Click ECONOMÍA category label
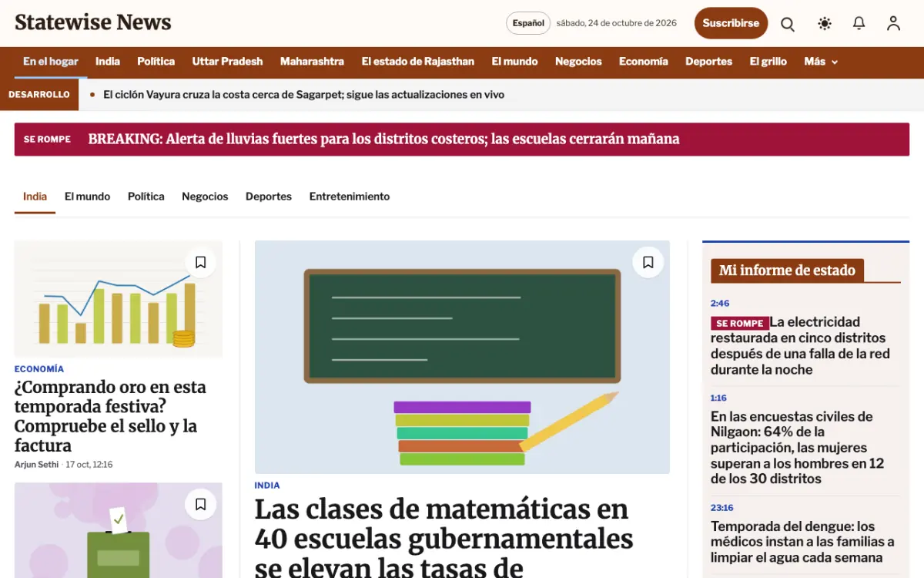The height and width of the screenshot is (578, 924). [39, 369]
